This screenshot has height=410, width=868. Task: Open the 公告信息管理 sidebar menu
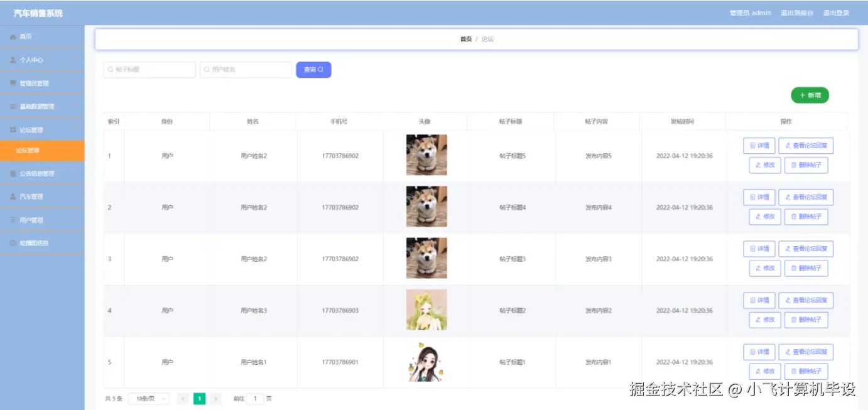42,173
